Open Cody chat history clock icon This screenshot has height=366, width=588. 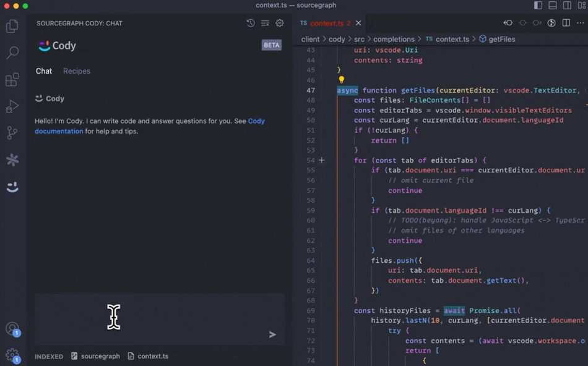[x=251, y=23]
